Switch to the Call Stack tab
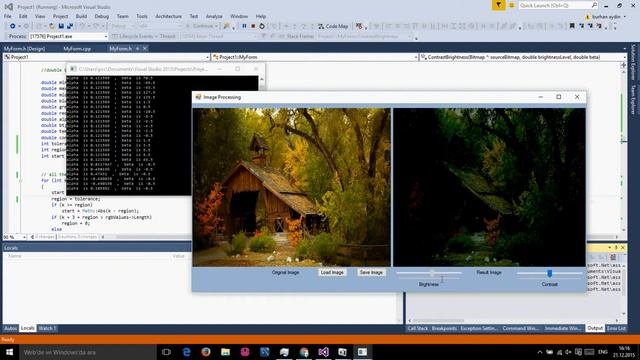This screenshot has width=640, height=360. 418,328
